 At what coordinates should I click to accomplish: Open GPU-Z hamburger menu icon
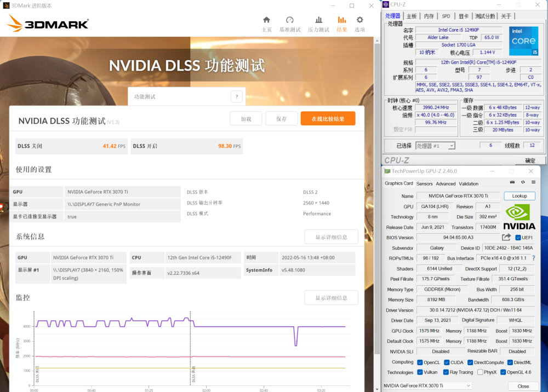click(x=533, y=182)
